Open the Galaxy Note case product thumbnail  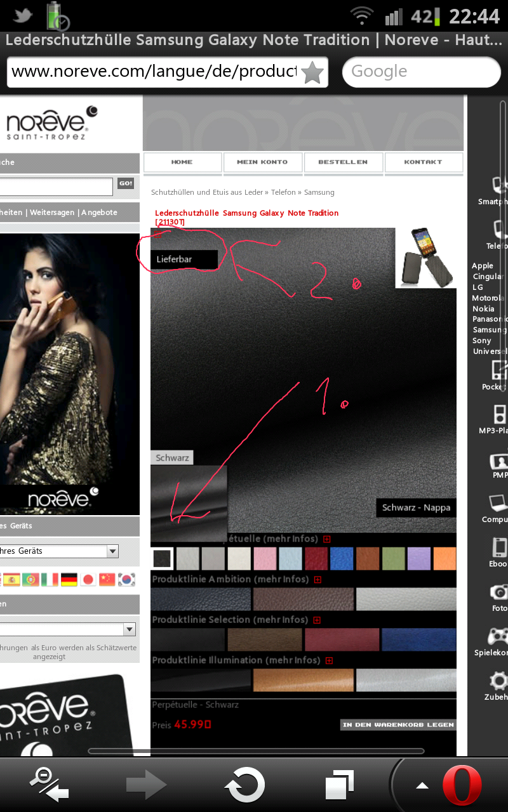426,258
